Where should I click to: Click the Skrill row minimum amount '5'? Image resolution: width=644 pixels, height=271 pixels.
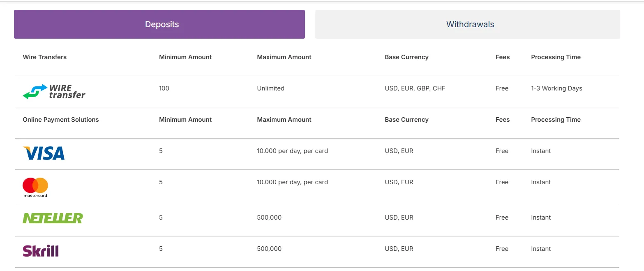tap(161, 249)
